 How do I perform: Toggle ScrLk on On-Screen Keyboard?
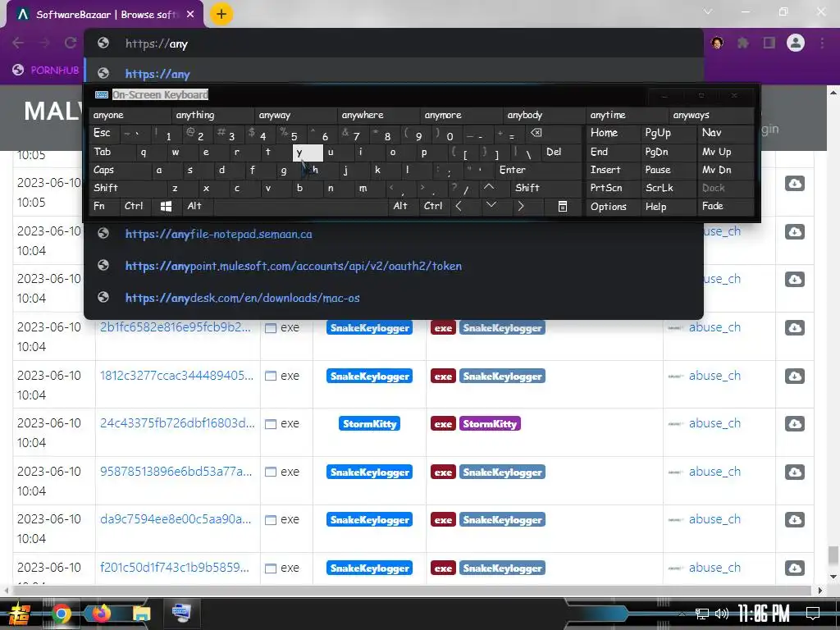[668, 188]
